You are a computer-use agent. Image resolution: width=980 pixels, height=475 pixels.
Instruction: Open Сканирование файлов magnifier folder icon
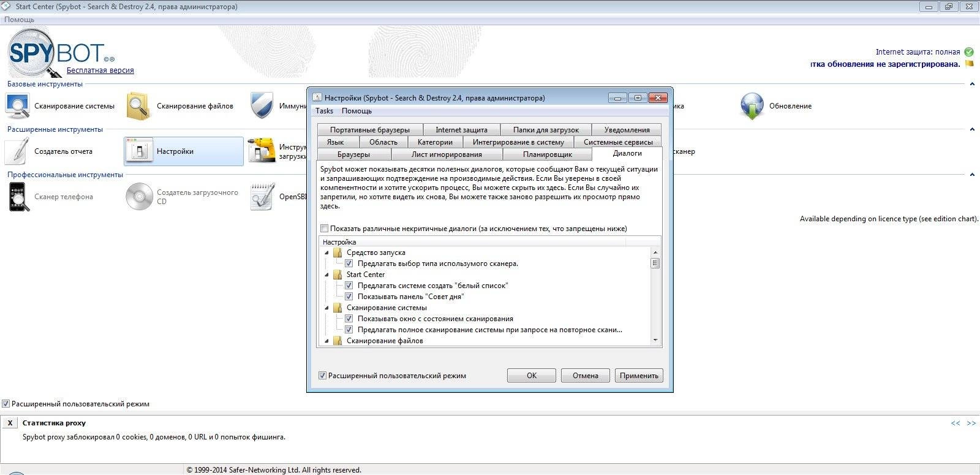tap(138, 106)
